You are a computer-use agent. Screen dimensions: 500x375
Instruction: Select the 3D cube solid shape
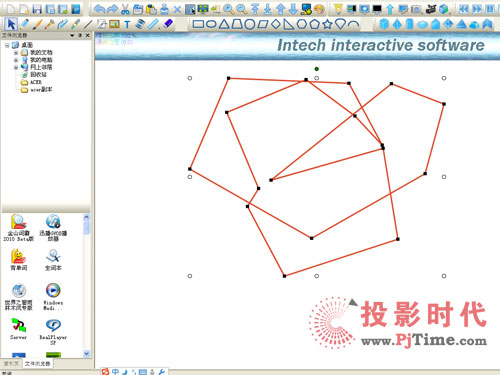(x=384, y=24)
